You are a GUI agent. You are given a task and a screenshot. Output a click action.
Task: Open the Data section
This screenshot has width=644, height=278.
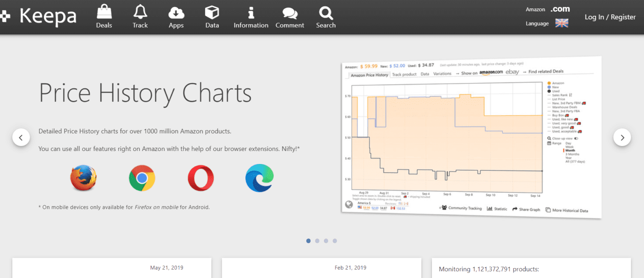[212, 16]
